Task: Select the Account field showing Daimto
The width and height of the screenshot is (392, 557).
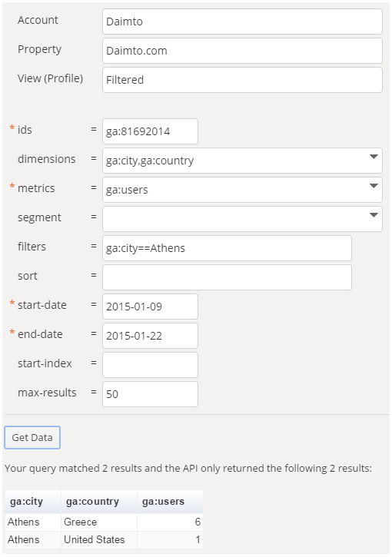Action: click(242, 22)
